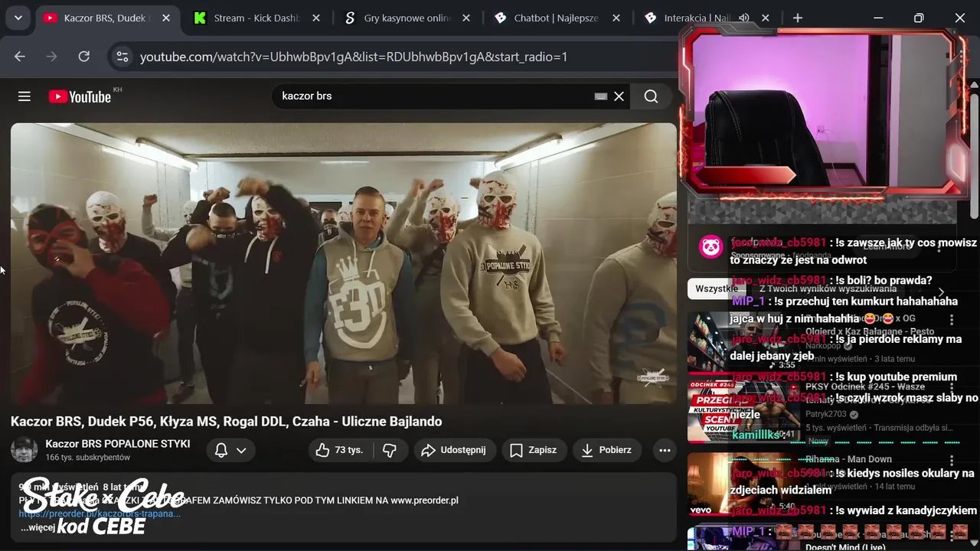
Task: Click the 166 tys. subskrybentów text
Action: [87, 458]
